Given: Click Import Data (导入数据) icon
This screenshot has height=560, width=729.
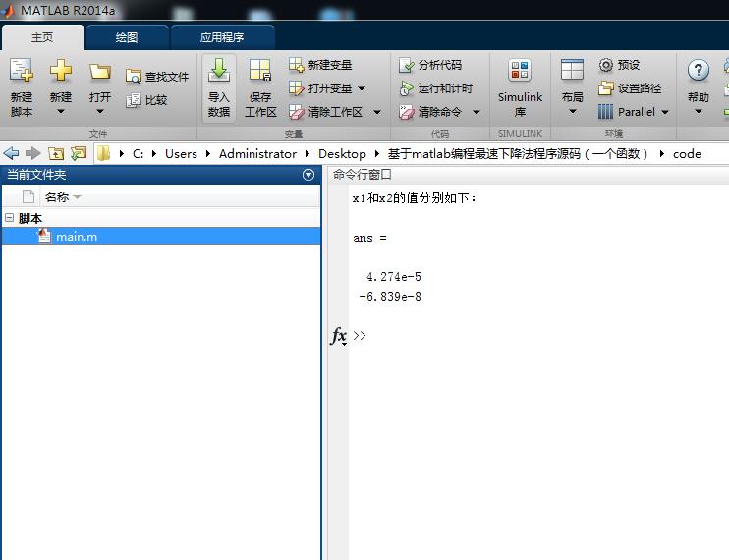Looking at the screenshot, I should pyautogui.click(x=219, y=70).
